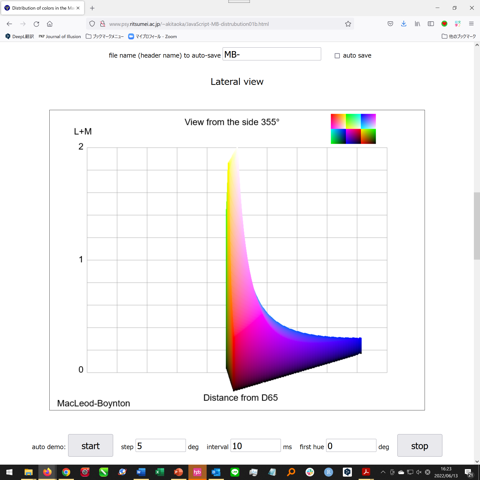Save page to Pocket icon
The image size is (480, 480).
pyautogui.click(x=390, y=24)
